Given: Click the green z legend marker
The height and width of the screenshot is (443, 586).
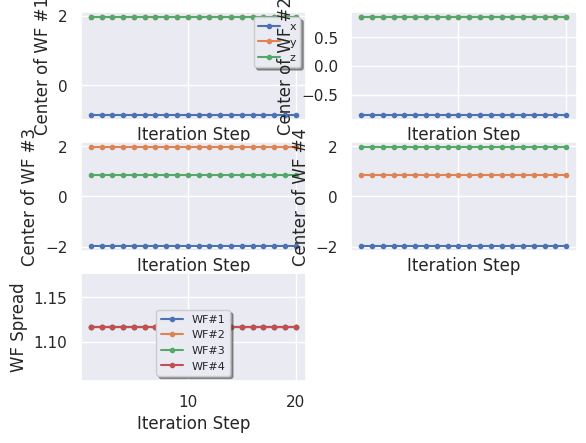Looking at the screenshot, I should (269, 57).
